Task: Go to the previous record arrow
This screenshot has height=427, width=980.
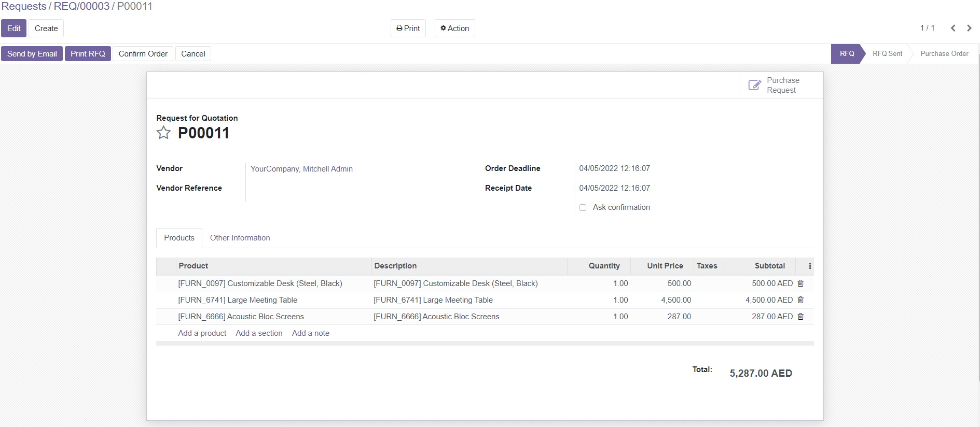Action: [953, 28]
